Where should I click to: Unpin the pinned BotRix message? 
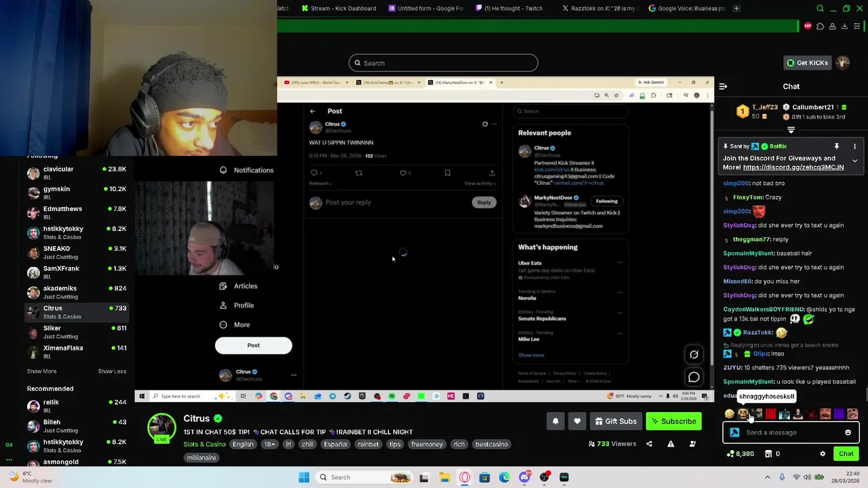(836, 146)
